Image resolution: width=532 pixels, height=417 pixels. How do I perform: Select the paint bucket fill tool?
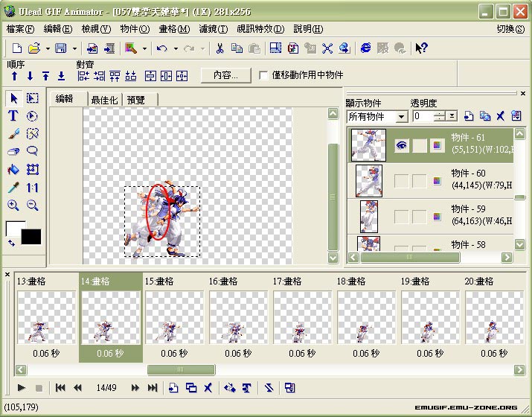[13, 169]
